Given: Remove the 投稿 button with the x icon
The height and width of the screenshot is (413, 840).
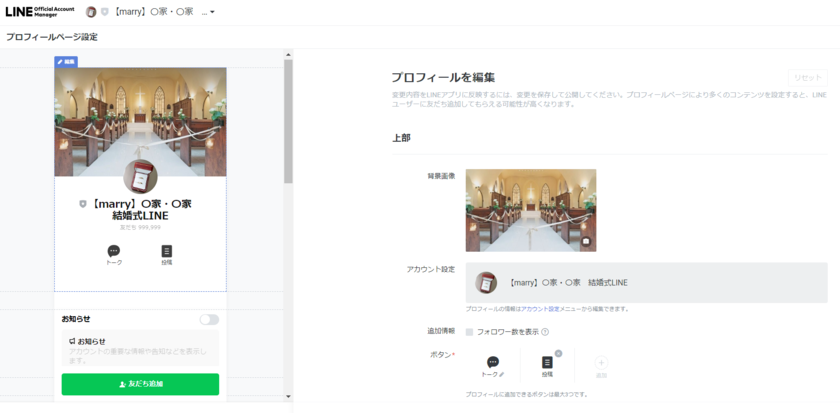Looking at the screenshot, I should point(558,354).
